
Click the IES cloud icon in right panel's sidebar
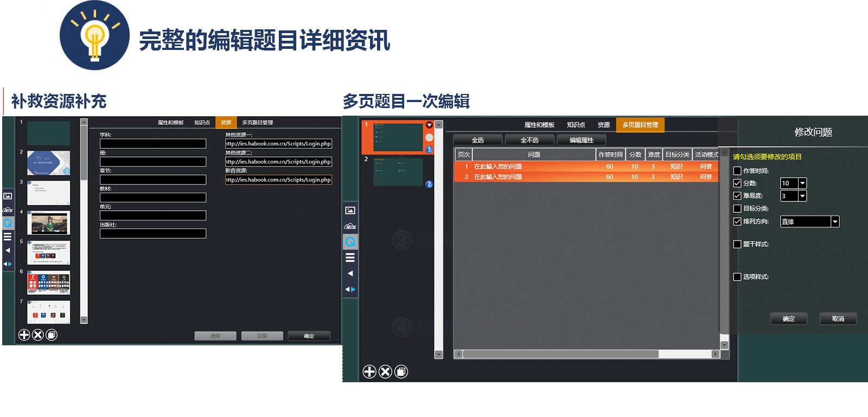point(350,226)
